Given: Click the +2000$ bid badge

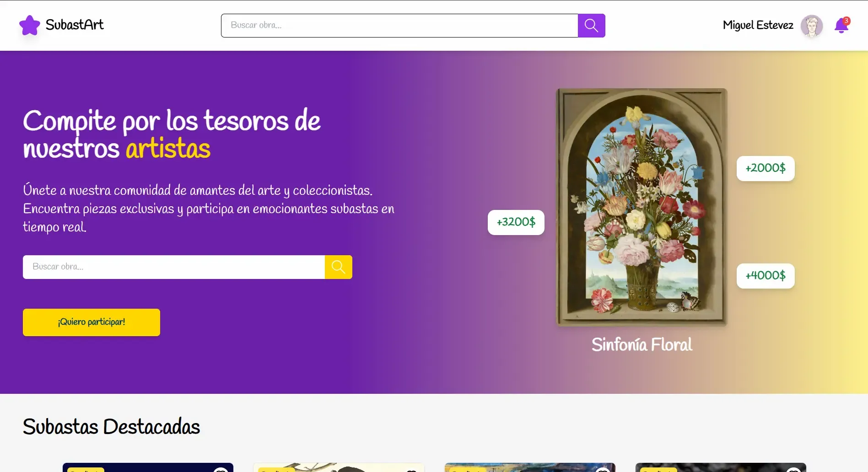Looking at the screenshot, I should tap(766, 168).
